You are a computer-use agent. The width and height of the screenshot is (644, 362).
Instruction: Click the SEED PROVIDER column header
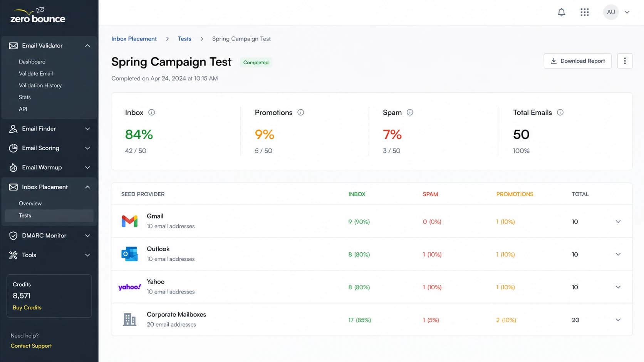[x=143, y=194]
